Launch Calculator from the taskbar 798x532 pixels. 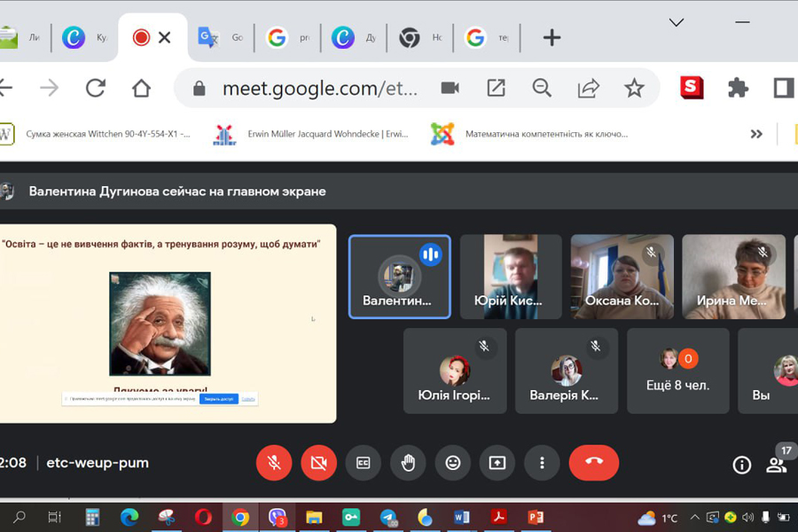[92, 517]
